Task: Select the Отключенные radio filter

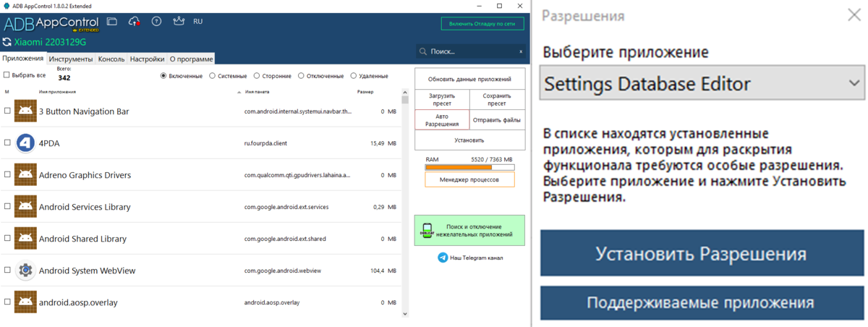Action: point(301,76)
